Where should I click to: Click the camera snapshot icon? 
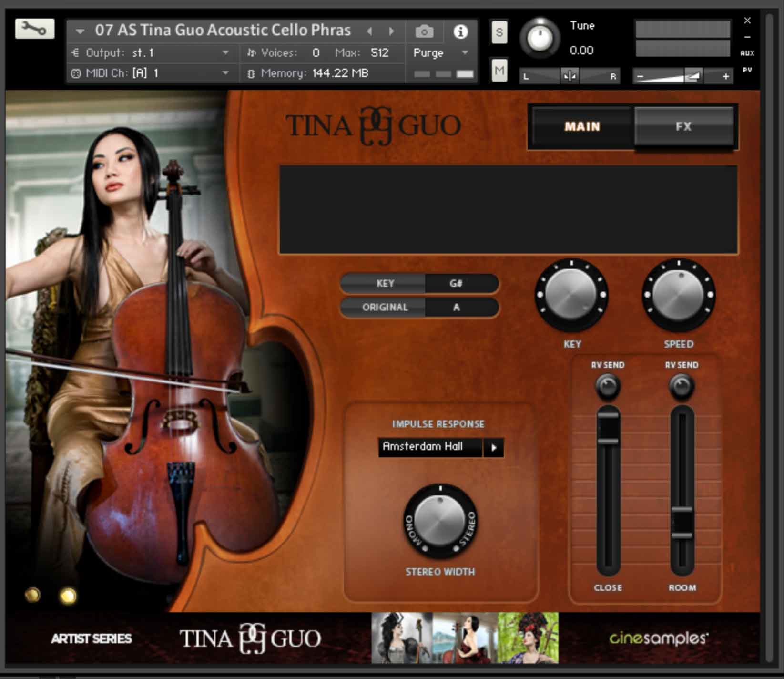pyautogui.click(x=423, y=31)
